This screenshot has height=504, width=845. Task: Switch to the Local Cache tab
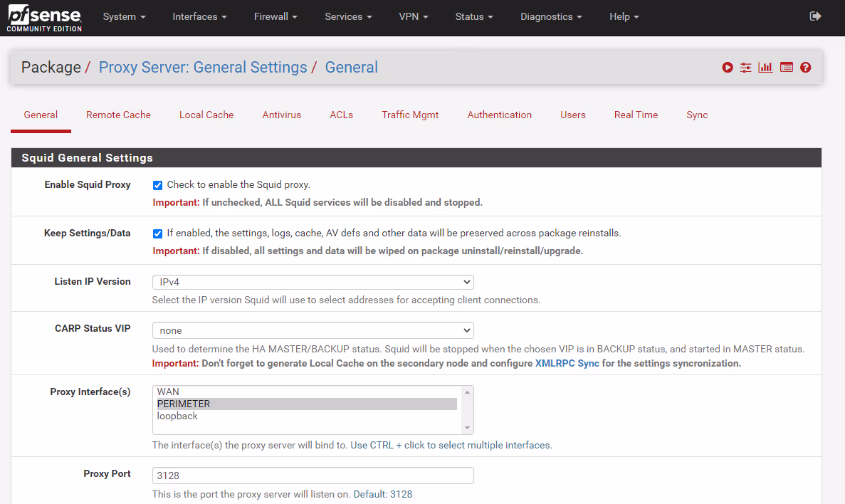click(x=206, y=115)
